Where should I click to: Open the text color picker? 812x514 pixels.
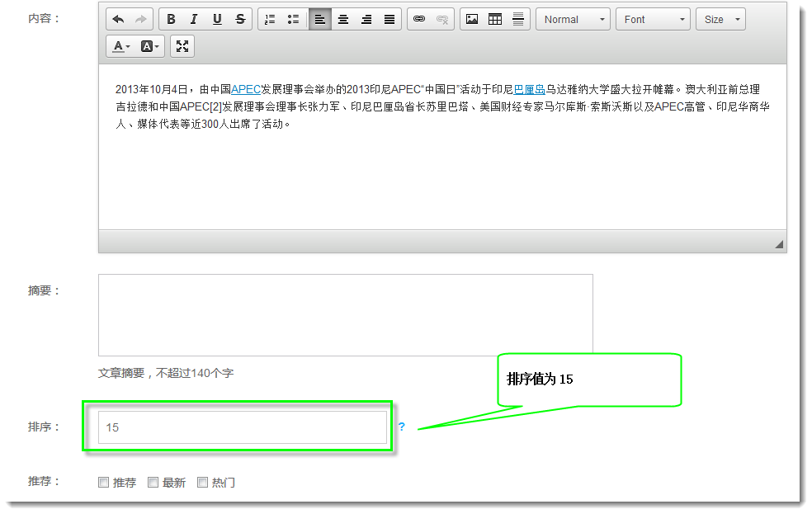click(121, 47)
